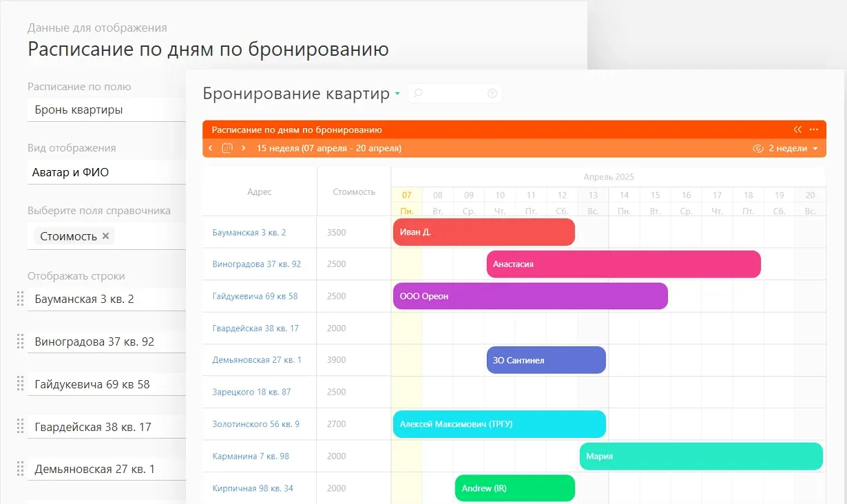Open booking ООО Ореон
847x504 pixels.
click(530, 296)
